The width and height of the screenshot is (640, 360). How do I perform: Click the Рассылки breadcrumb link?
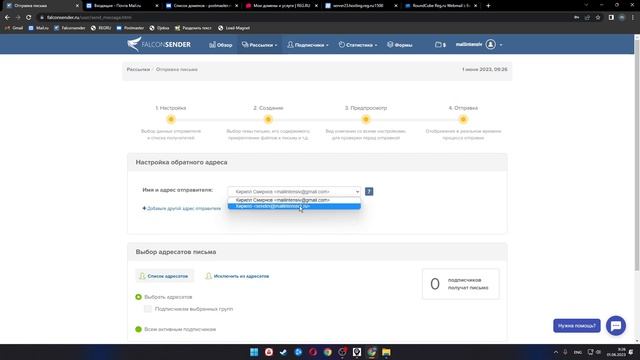pos(138,69)
